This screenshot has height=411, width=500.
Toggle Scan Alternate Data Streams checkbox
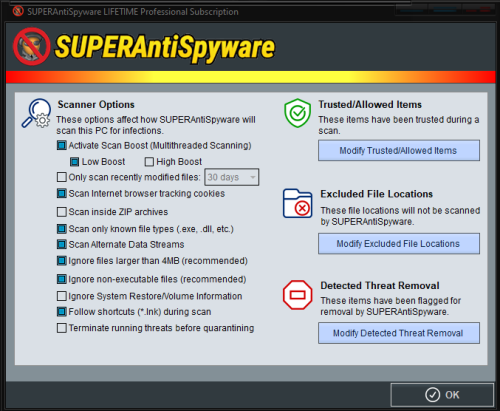tap(62, 244)
